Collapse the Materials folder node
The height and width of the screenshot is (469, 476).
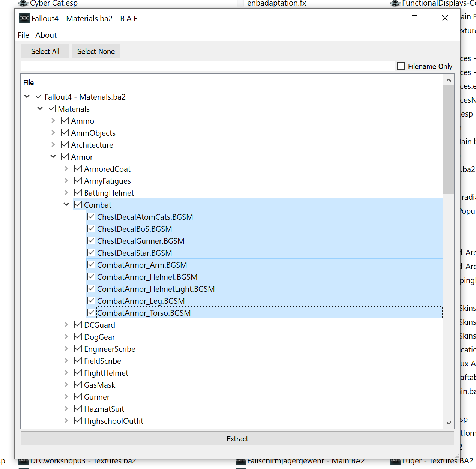[40, 109]
